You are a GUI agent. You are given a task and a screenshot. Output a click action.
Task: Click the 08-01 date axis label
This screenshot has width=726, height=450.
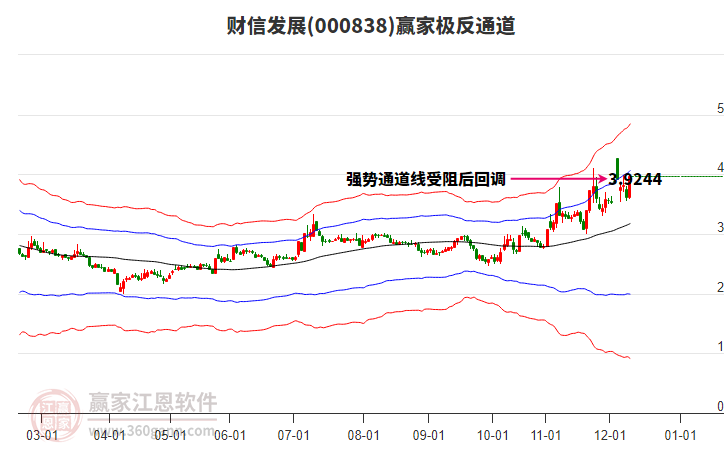pos(363,435)
